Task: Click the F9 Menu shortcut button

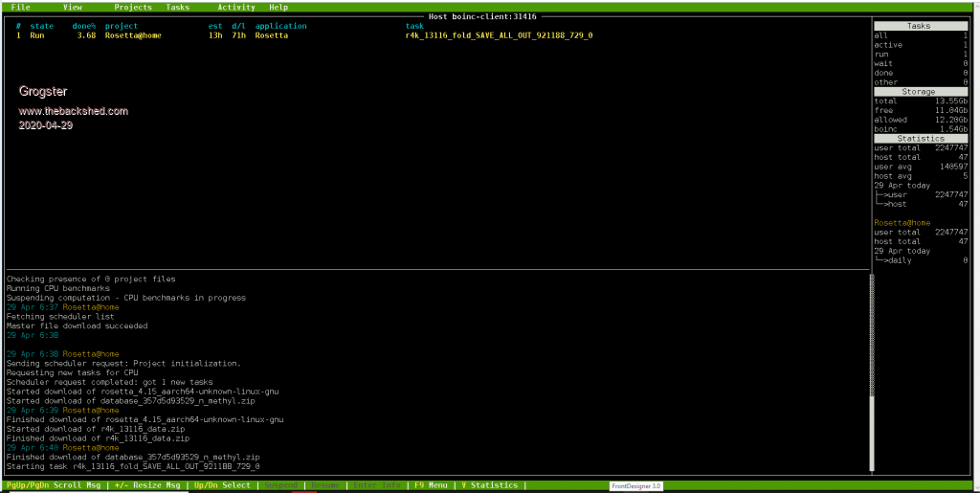Action: 432,485
